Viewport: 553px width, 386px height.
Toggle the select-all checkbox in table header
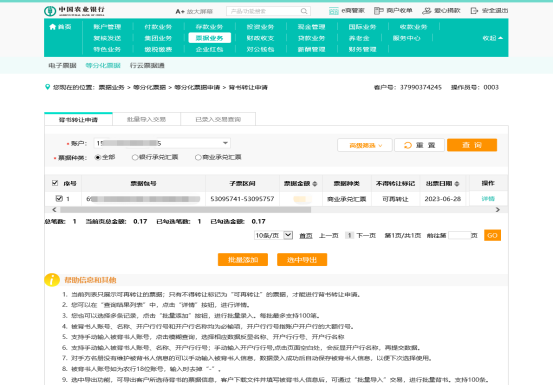(55, 183)
